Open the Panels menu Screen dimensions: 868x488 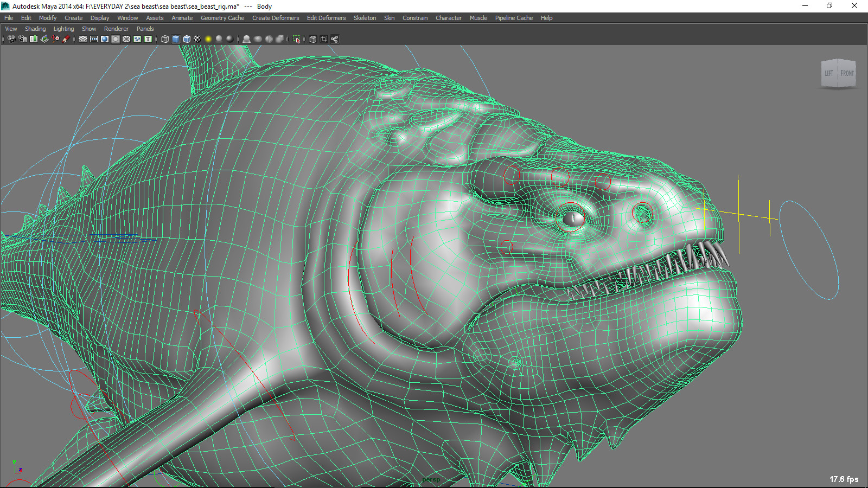pyautogui.click(x=145, y=29)
